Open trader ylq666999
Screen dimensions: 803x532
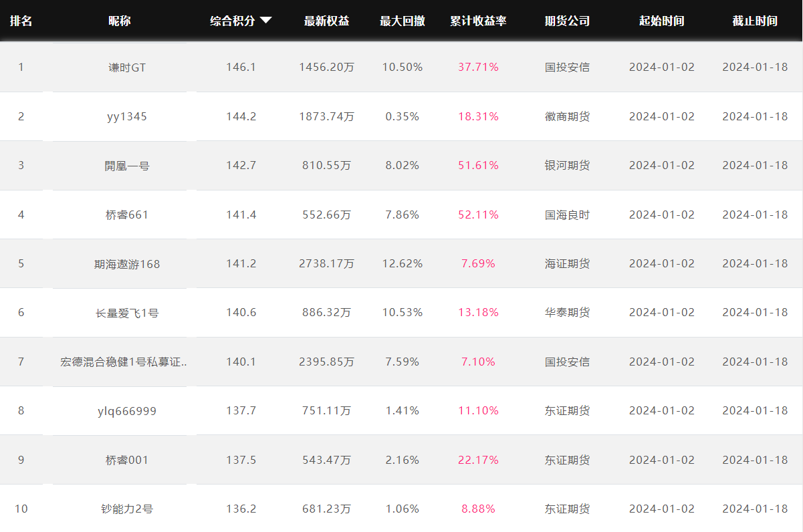127,411
